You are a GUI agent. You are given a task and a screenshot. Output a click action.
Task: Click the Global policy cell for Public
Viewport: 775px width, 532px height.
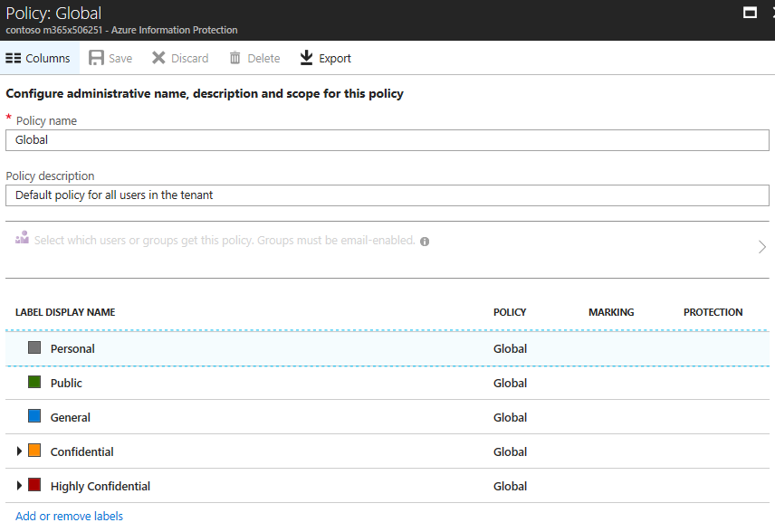[x=510, y=383]
